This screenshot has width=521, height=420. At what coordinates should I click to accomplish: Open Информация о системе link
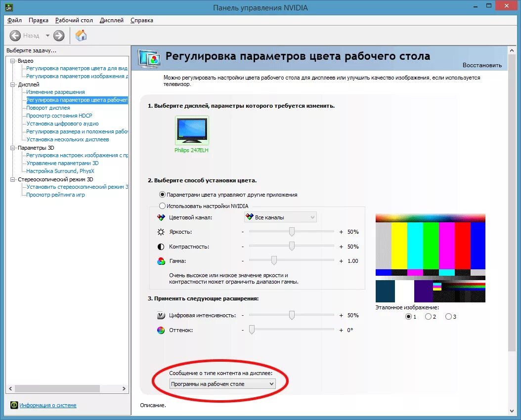pyautogui.click(x=48, y=405)
